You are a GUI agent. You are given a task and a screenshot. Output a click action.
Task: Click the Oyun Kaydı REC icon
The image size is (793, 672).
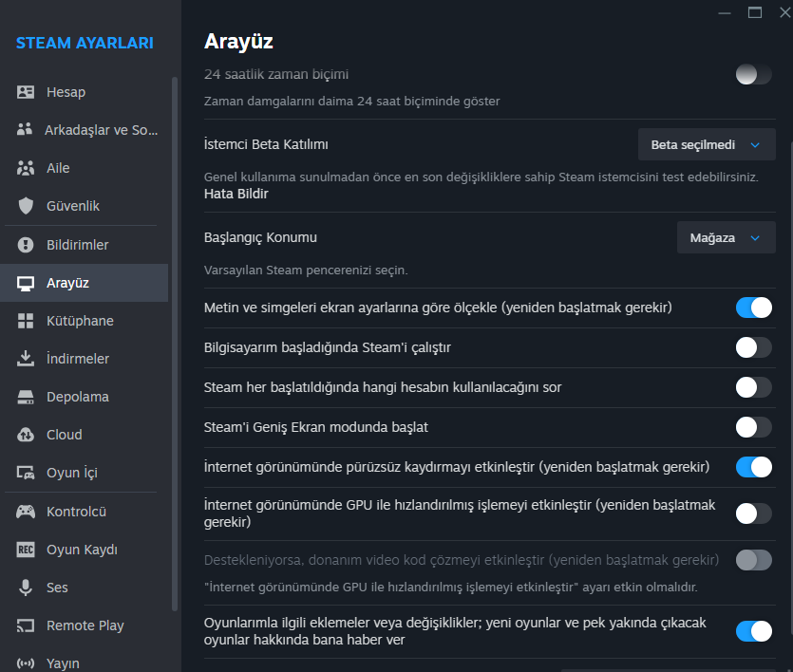(x=26, y=550)
